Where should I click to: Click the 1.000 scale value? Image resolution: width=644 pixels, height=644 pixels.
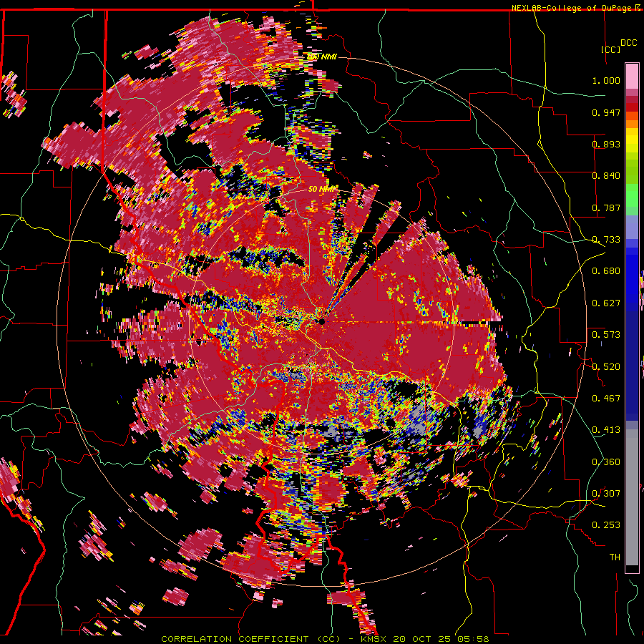[606, 80]
